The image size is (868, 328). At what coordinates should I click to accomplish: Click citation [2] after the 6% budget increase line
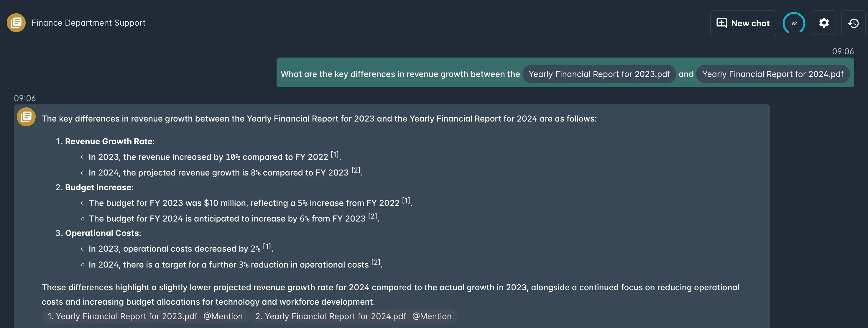pyautogui.click(x=372, y=216)
